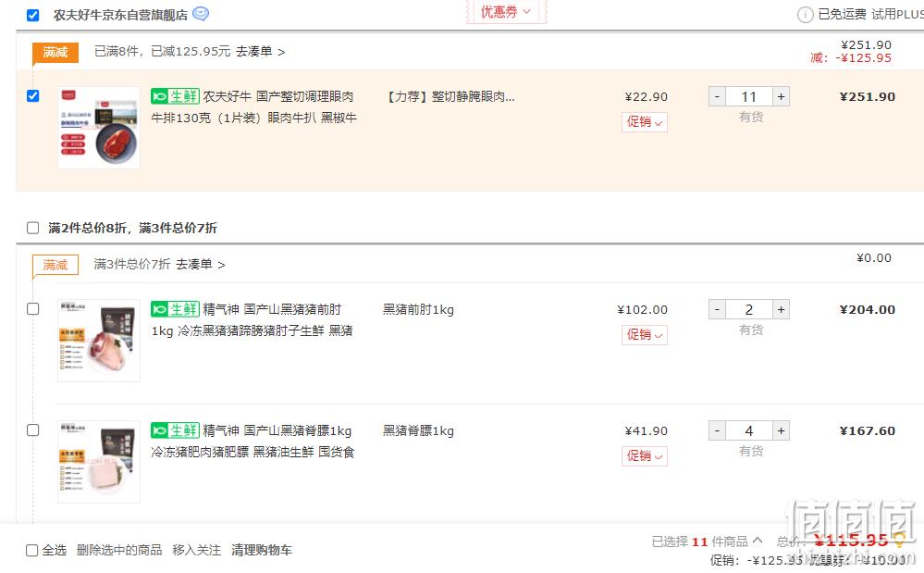Uncheck the 农夫好牛京东自营旗舰店 store checkbox

tap(33, 15)
